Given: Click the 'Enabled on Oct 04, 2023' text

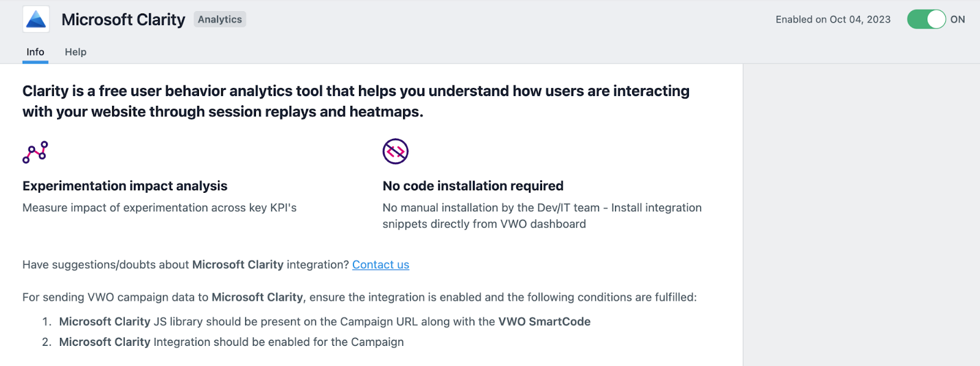Looking at the screenshot, I should tap(833, 20).
